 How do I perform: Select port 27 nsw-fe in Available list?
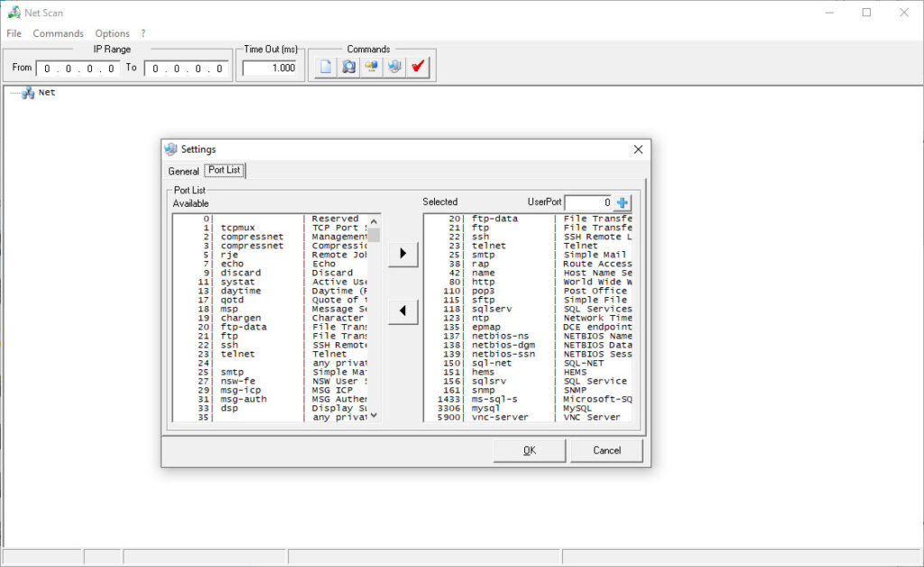pyautogui.click(x=271, y=381)
